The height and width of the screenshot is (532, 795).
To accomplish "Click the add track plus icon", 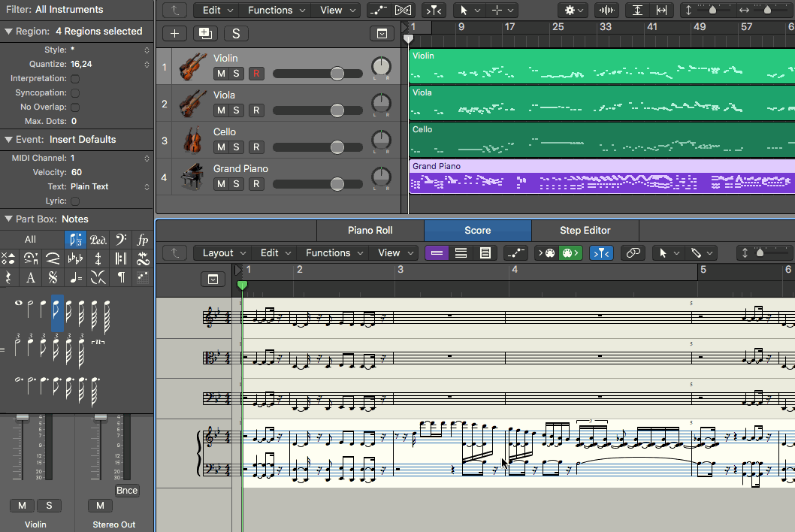I will click(x=174, y=33).
